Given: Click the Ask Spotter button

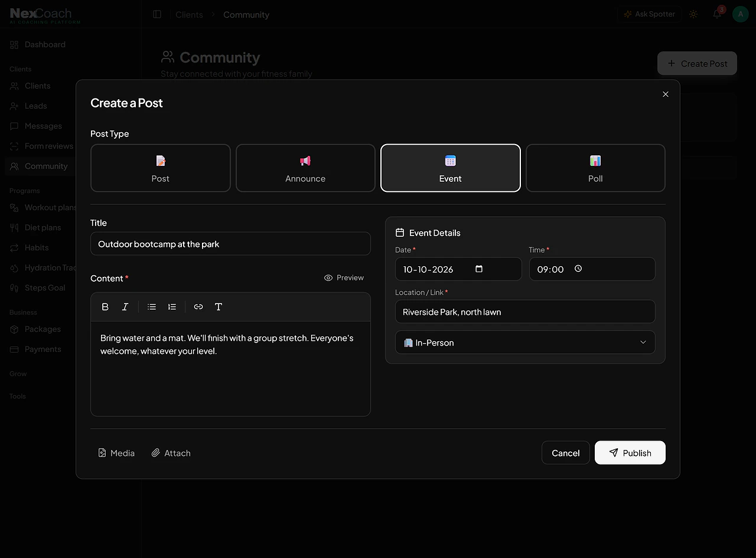Looking at the screenshot, I should pyautogui.click(x=650, y=14).
